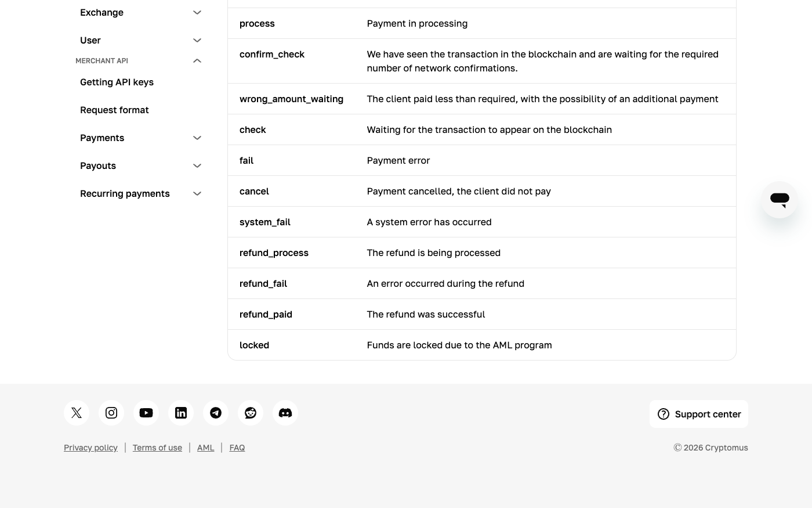Click the 'process' status name
The width and height of the screenshot is (812, 508).
pyautogui.click(x=257, y=23)
